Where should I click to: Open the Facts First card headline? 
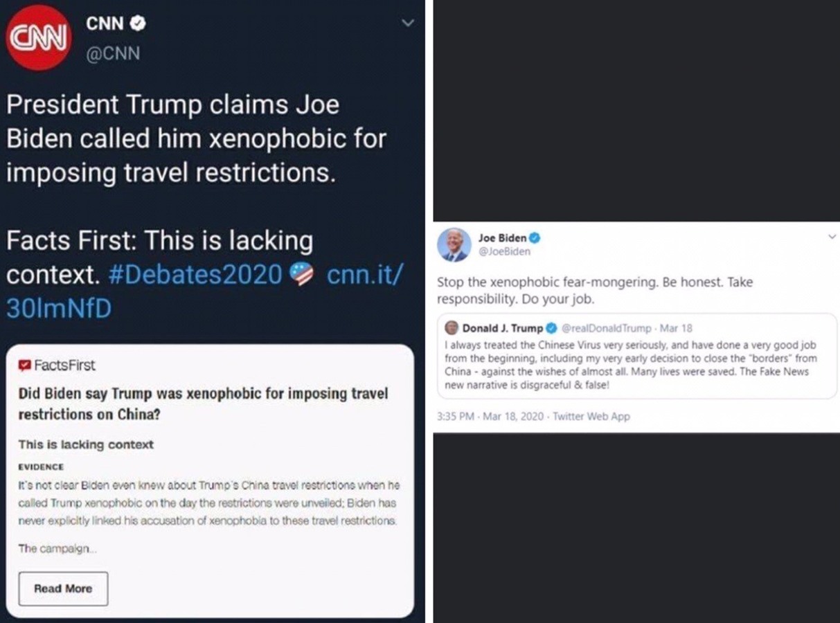tap(202, 404)
